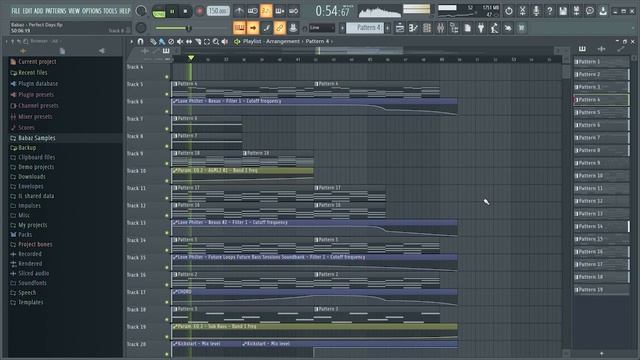Screen dimensions: 640x360
Task: Select the playlist Mute tool
Action: click(180, 42)
